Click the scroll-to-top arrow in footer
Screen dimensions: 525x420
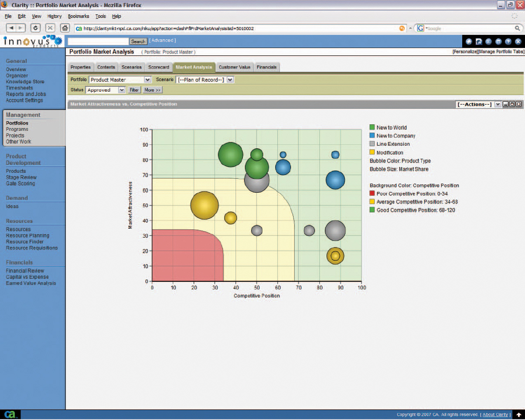(x=518, y=415)
